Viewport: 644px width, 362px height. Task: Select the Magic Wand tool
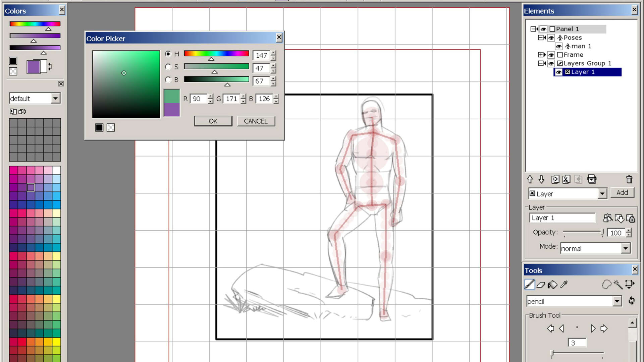pyautogui.click(x=618, y=285)
